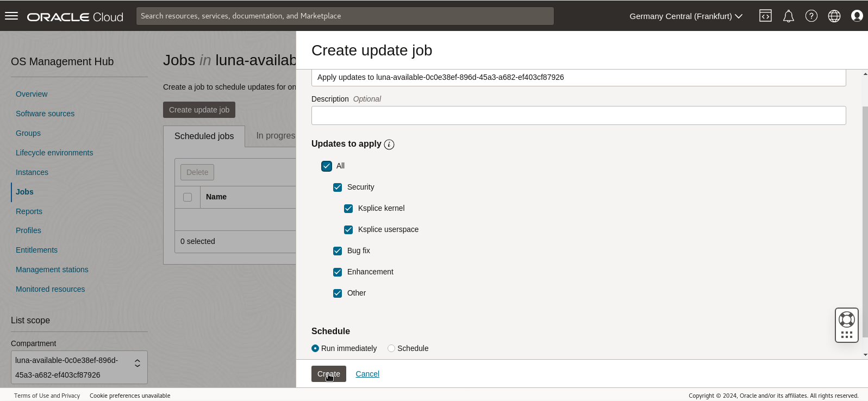The height and width of the screenshot is (401, 868).
Task: Switch to the In progress tab
Action: (x=276, y=135)
